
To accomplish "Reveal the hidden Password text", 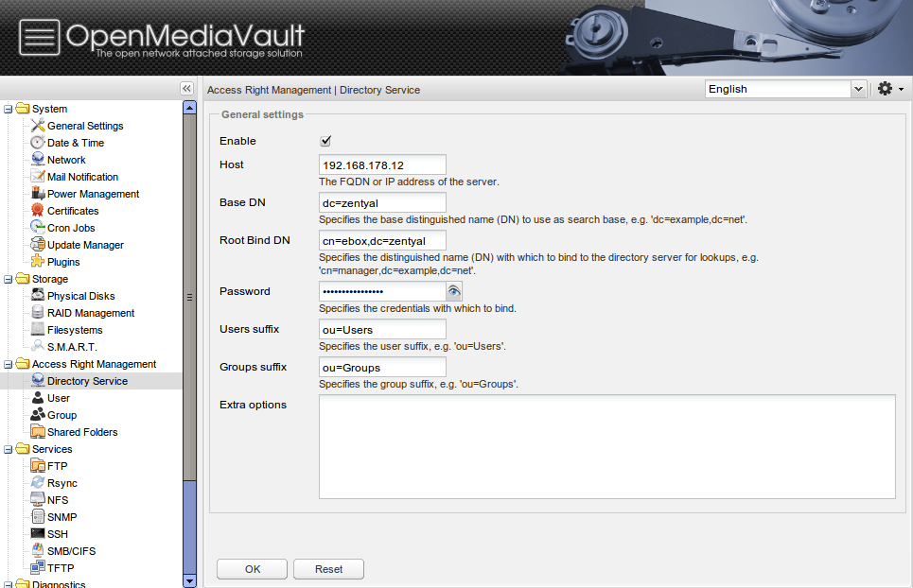I will pyautogui.click(x=454, y=290).
